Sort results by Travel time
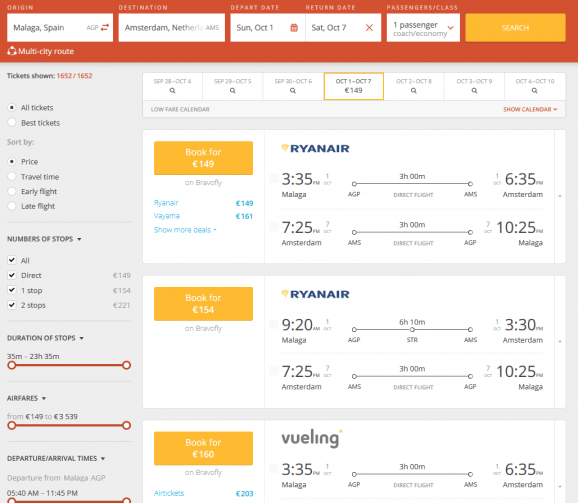This screenshot has height=503, width=578. pos(12,177)
